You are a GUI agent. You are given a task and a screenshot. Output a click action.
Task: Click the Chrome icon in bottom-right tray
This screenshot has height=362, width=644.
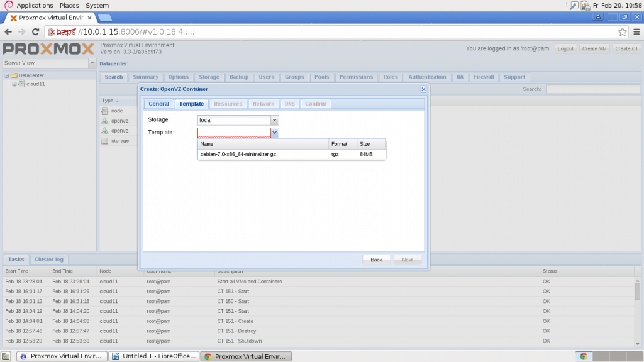pyautogui.click(x=584, y=356)
